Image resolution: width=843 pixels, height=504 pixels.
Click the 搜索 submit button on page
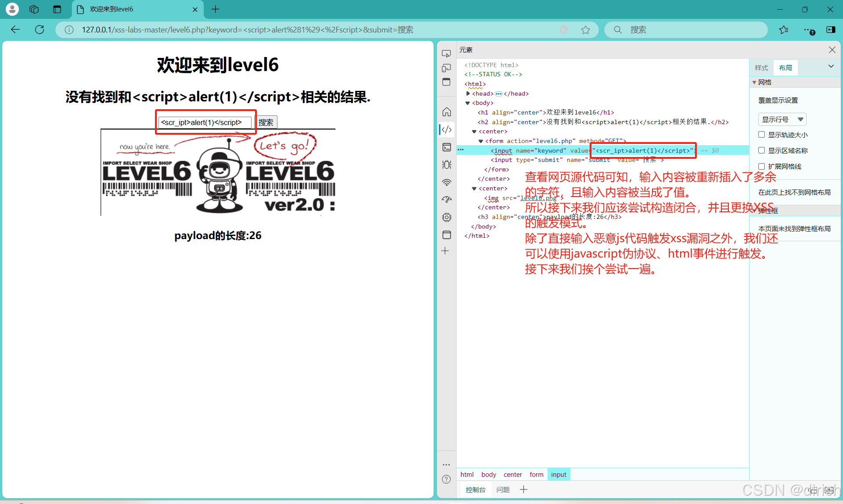(x=266, y=122)
